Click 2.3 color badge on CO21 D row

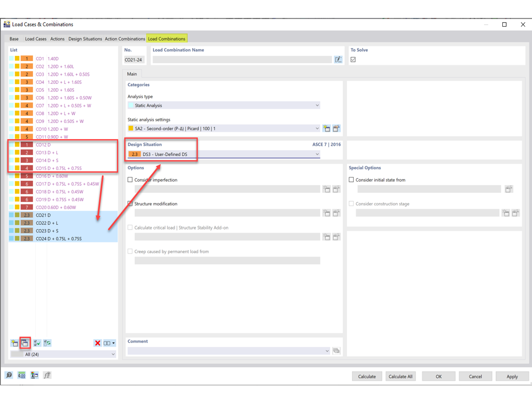click(x=27, y=215)
